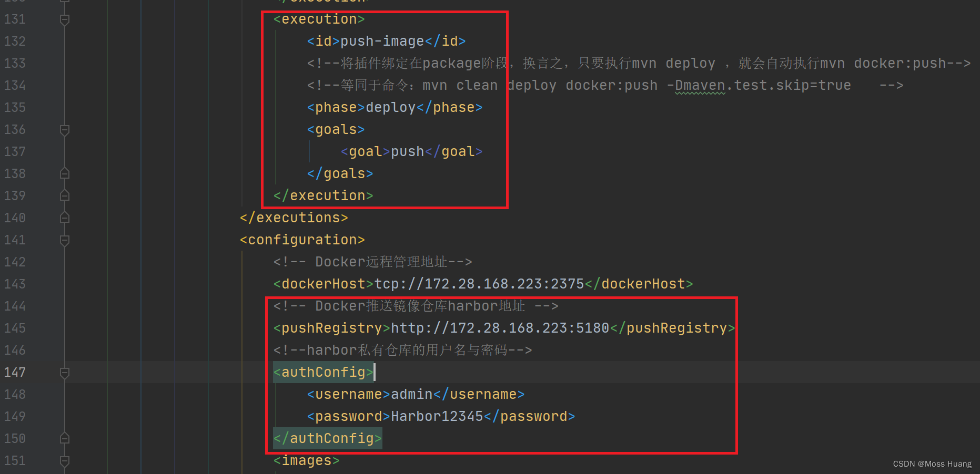Collapse the configuration block at line 141

tap(65, 241)
